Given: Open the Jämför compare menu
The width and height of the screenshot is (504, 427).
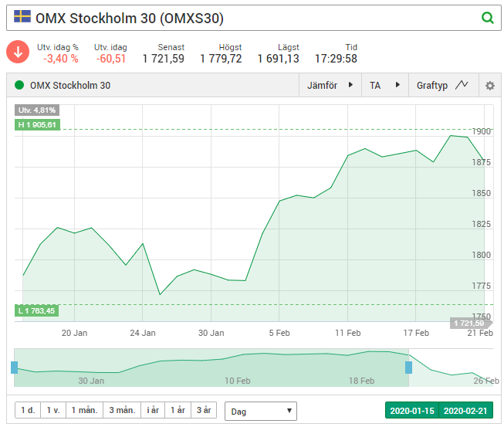Looking at the screenshot, I should (x=330, y=85).
